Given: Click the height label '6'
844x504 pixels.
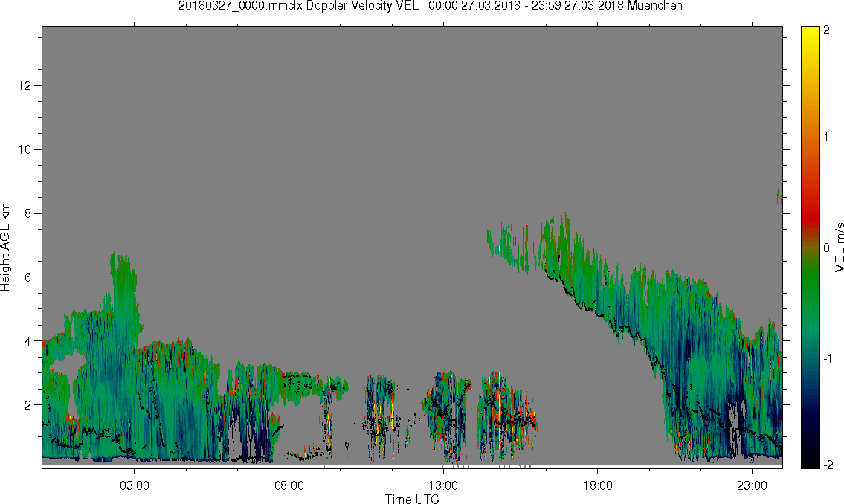Looking at the screenshot, I should (x=28, y=277).
